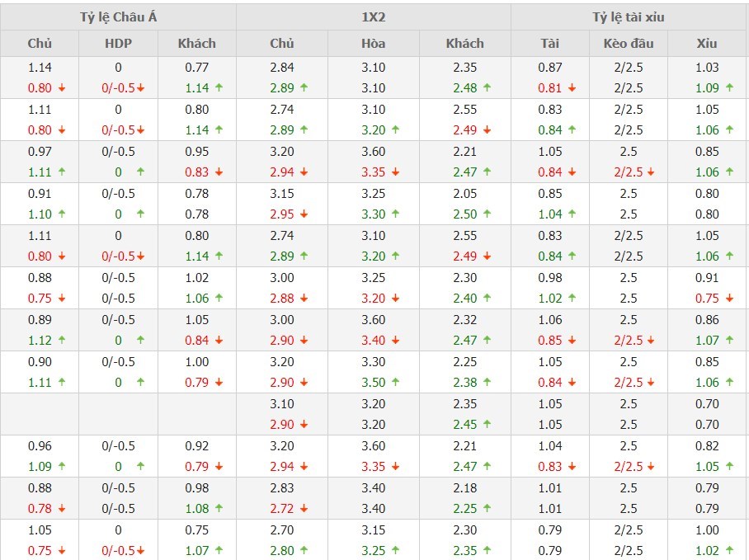This screenshot has height=560, width=749.
Task: Open the Tỷ lệ tài xiu header
Action: coord(629,17)
